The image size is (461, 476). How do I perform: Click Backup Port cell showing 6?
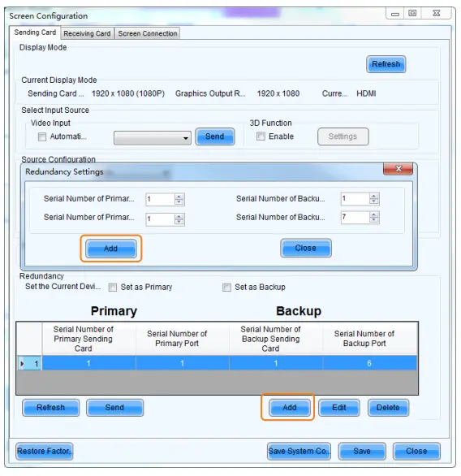tap(370, 363)
